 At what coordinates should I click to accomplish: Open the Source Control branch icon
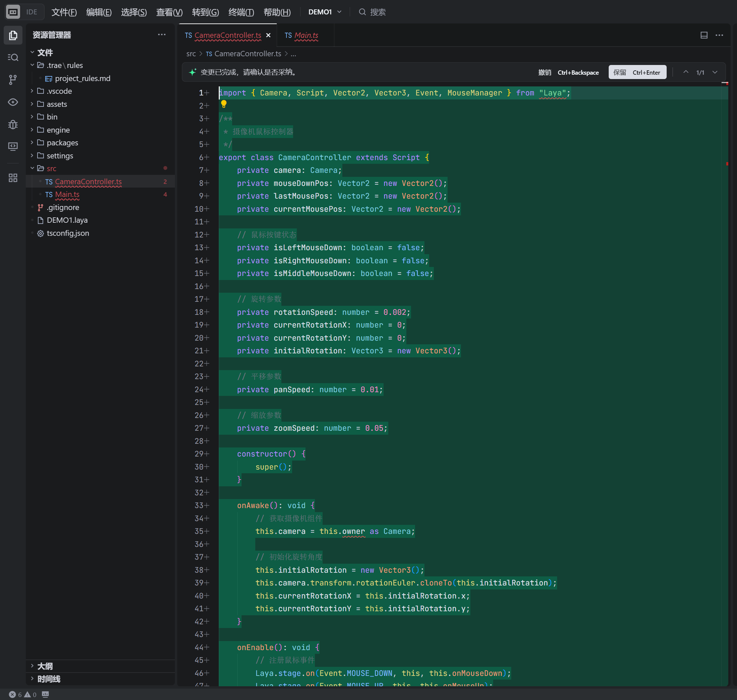(13, 79)
